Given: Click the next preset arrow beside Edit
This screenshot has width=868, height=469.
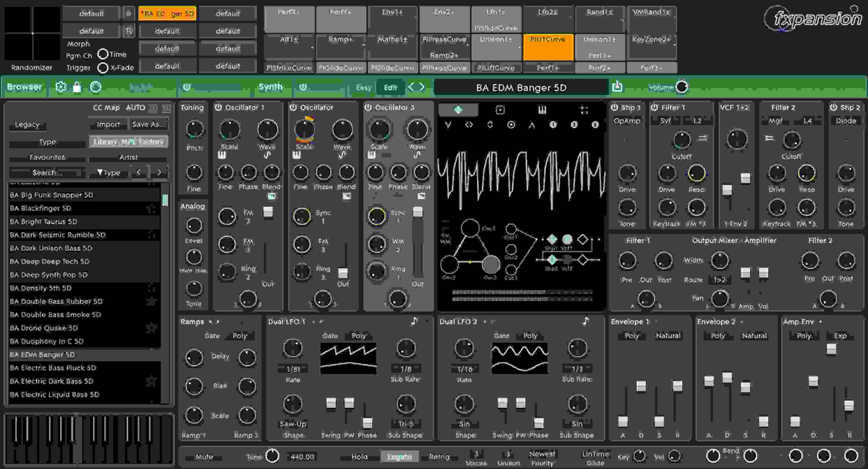Looking at the screenshot, I should tap(422, 87).
